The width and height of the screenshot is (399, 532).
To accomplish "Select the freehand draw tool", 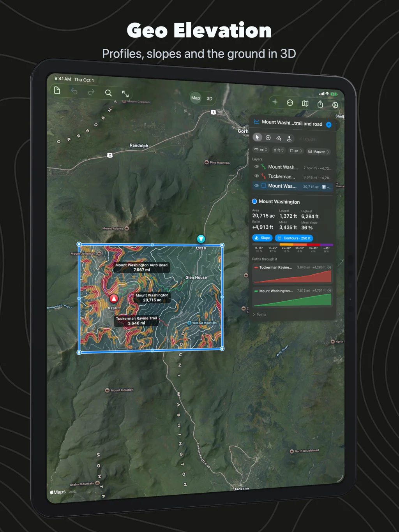I will (279, 138).
